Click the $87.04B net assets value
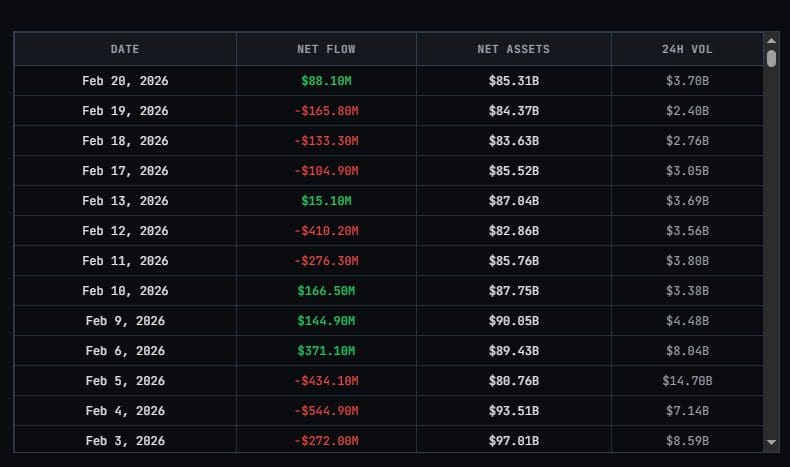 (x=513, y=201)
